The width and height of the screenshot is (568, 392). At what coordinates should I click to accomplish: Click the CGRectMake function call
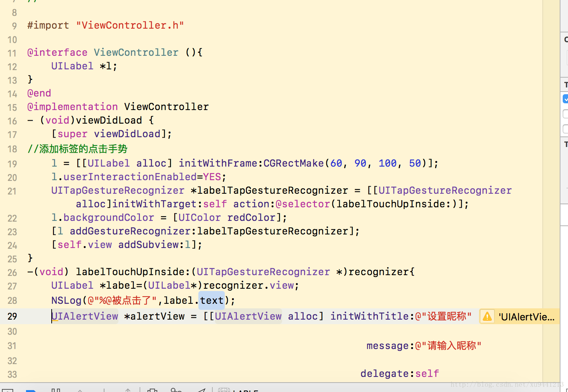[x=293, y=163]
